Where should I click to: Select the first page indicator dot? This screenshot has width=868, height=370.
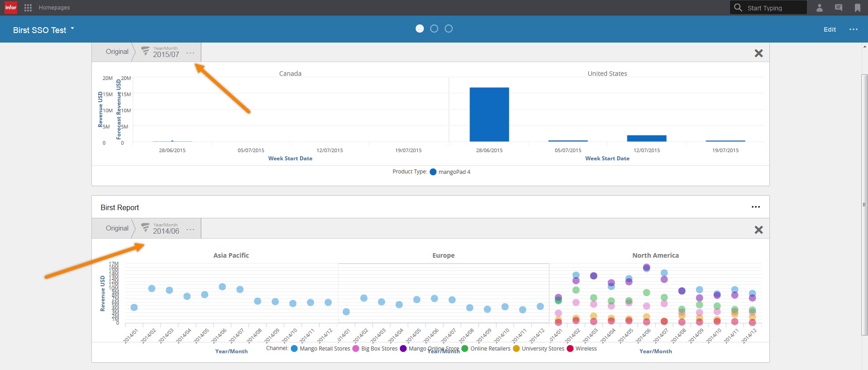click(x=420, y=29)
